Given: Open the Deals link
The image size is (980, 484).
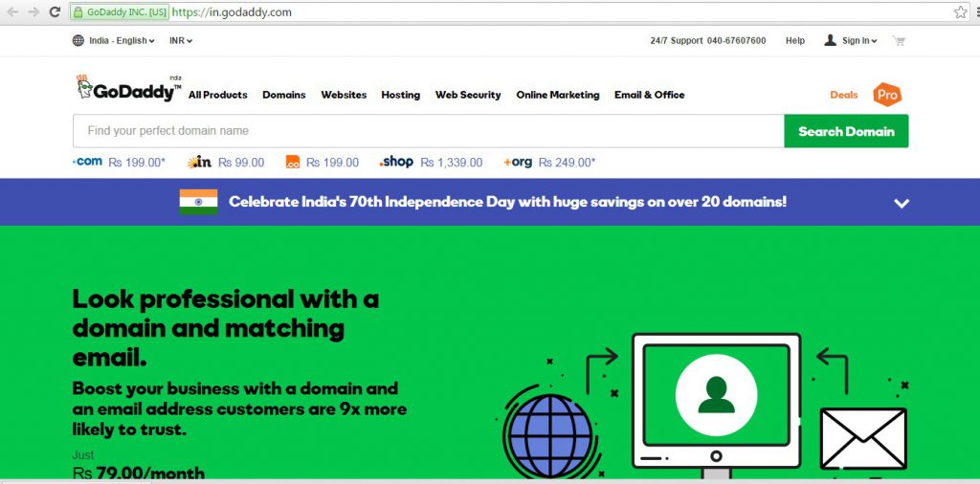Looking at the screenshot, I should (844, 95).
